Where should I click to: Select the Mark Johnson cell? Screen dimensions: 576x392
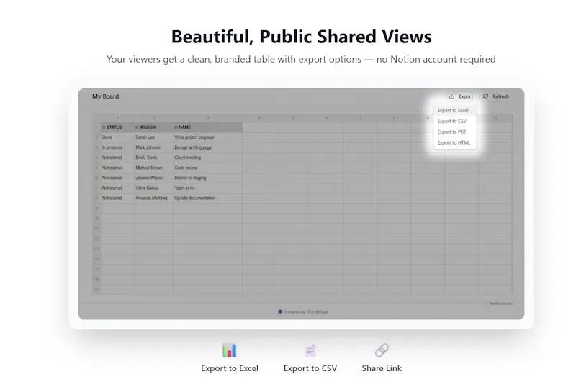pyautogui.click(x=153, y=147)
